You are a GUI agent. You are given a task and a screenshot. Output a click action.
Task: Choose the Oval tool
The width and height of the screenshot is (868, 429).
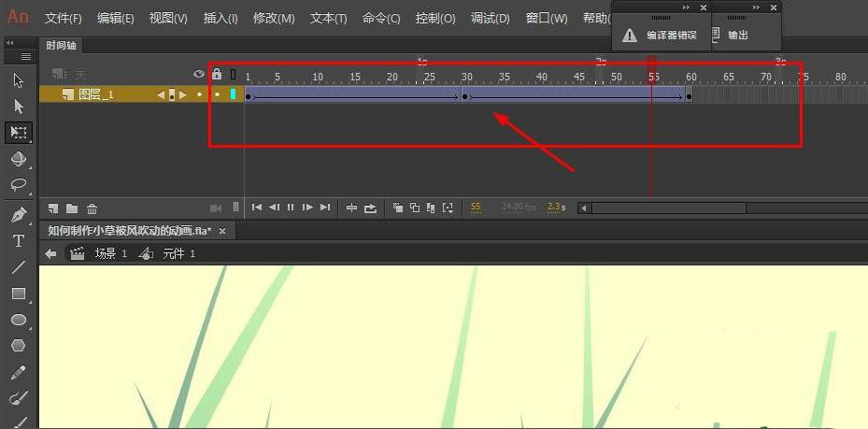click(x=18, y=320)
